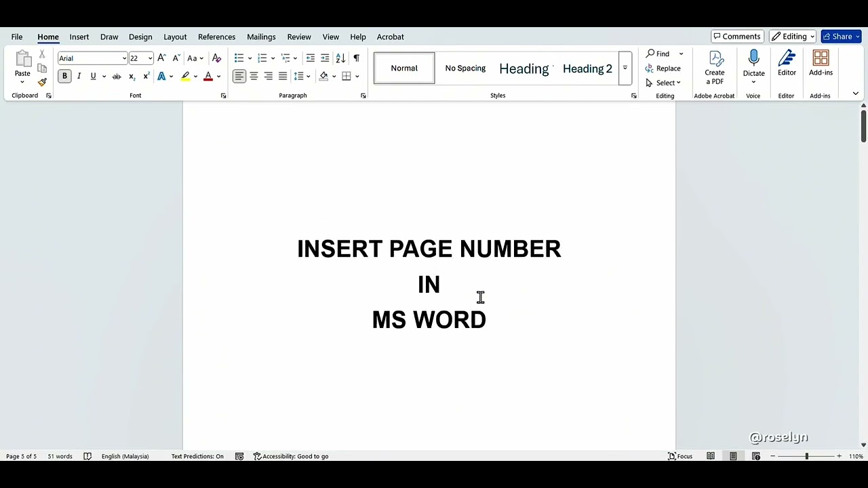The image size is (868, 488).
Task: Click the macro recording icon in status bar
Action: coord(239,456)
